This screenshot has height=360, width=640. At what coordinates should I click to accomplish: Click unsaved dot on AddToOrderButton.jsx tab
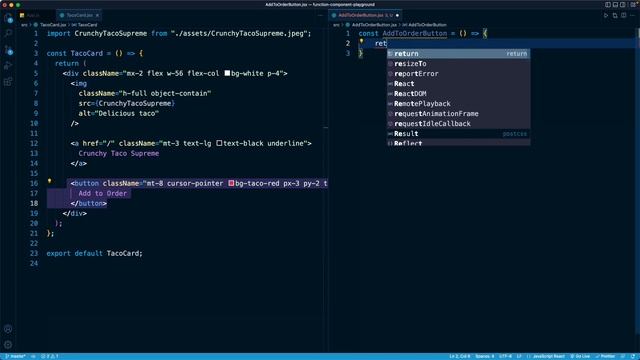[x=397, y=16]
